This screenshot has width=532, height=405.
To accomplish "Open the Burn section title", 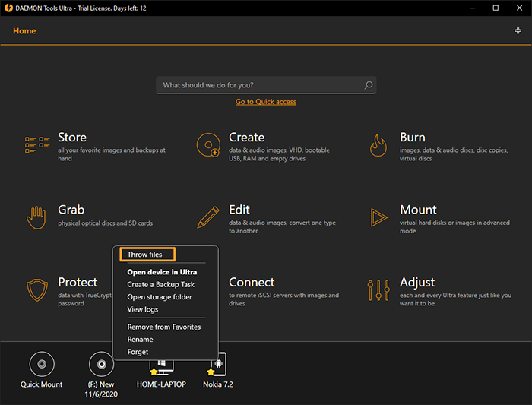I will tap(412, 138).
